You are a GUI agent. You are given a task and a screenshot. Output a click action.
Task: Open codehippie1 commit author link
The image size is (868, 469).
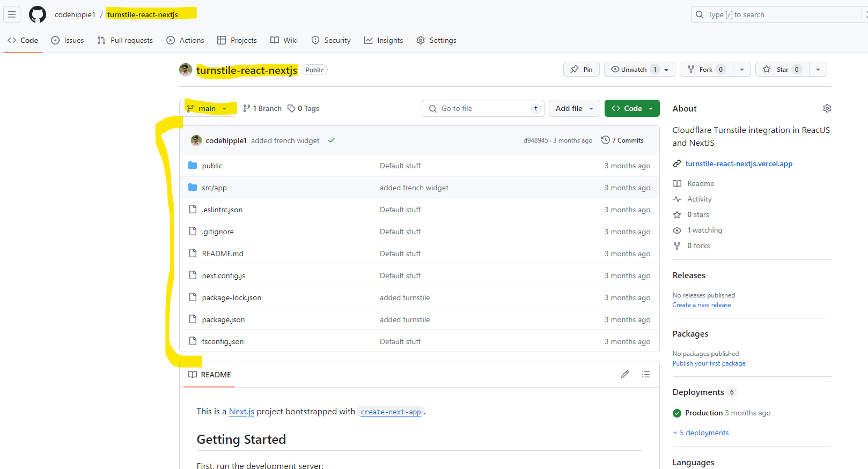click(x=226, y=140)
